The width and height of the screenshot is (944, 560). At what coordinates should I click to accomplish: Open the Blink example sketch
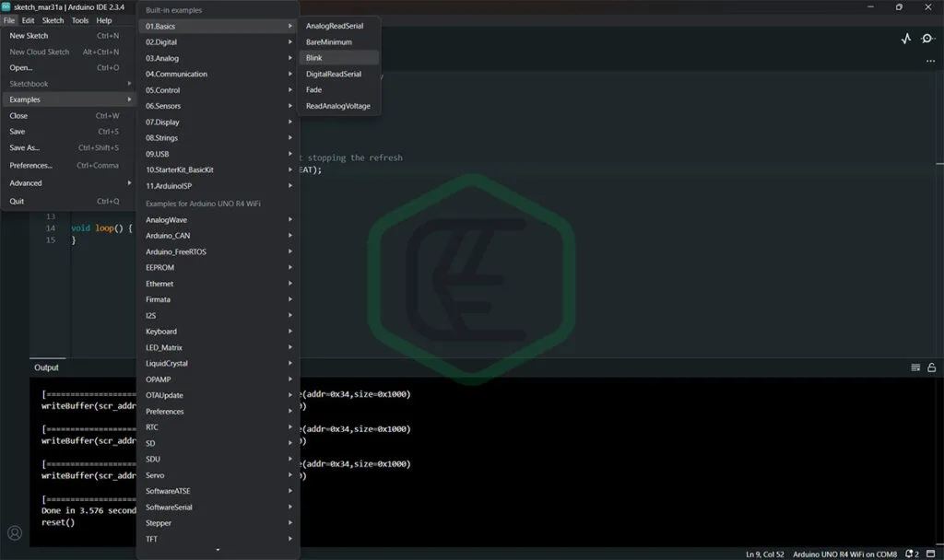(x=339, y=58)
